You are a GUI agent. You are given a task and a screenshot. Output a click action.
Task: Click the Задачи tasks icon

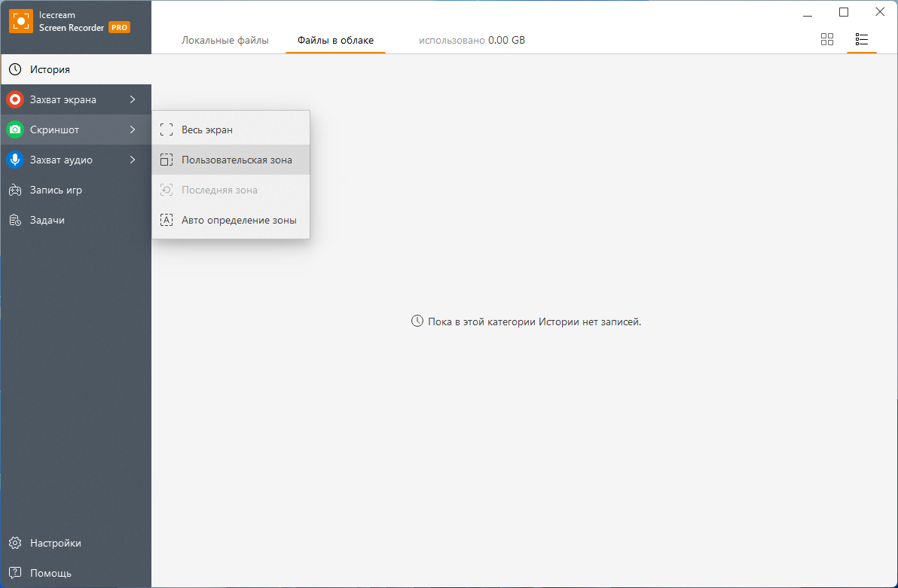(x=15, y=220)
